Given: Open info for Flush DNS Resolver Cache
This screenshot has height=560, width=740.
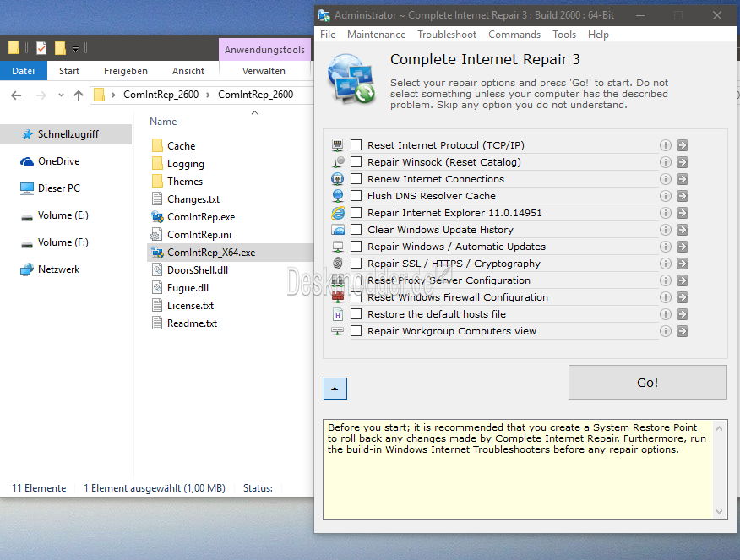Looking at the screenshot, I should (x=665, y=196).
